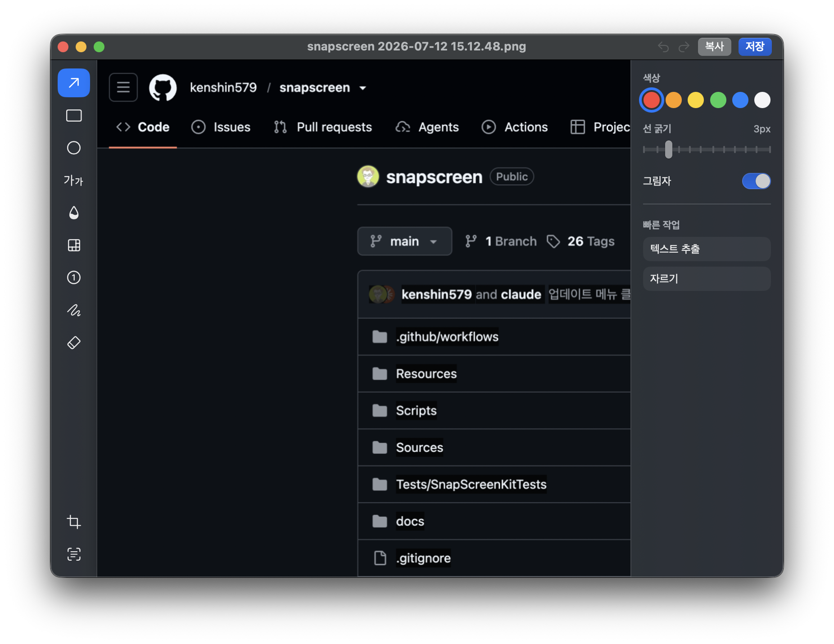834x644 pixels.
Task: Choose the green color swatch
Action: point(718,100)
